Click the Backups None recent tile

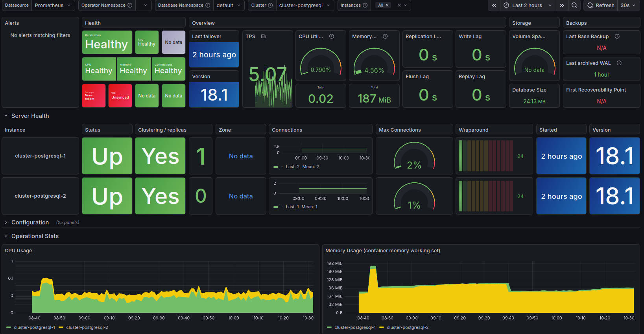pos(94,95)
